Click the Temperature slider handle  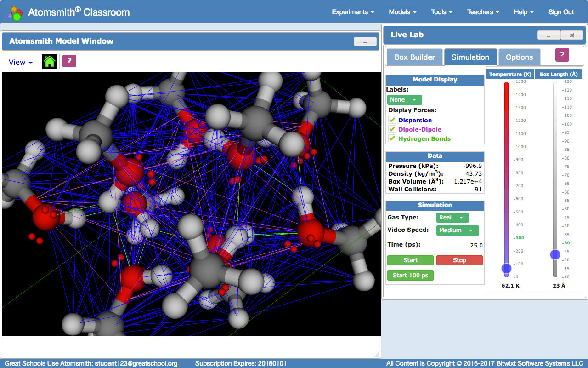pyautogui.click(x=506, y=268)
